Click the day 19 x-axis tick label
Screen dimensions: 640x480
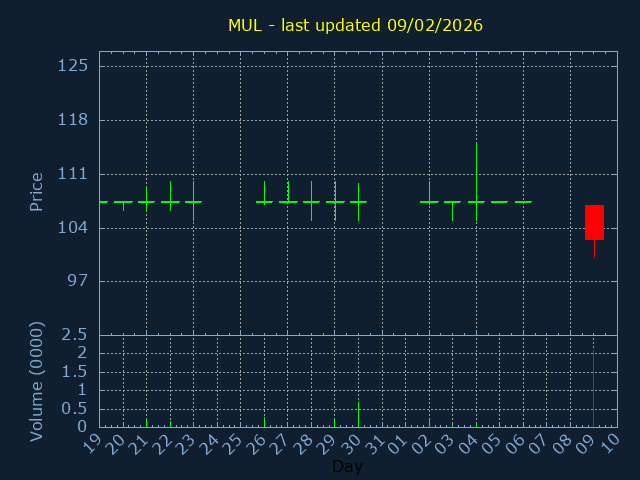coord(92,443)
